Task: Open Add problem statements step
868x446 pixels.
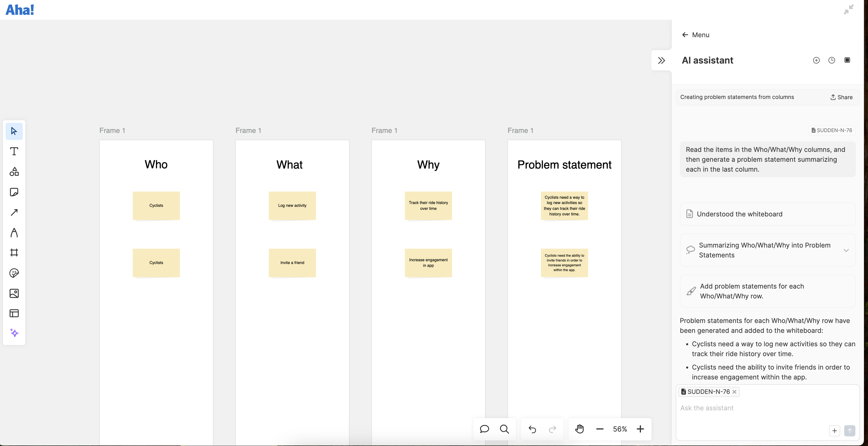Action: pos(767,291)
